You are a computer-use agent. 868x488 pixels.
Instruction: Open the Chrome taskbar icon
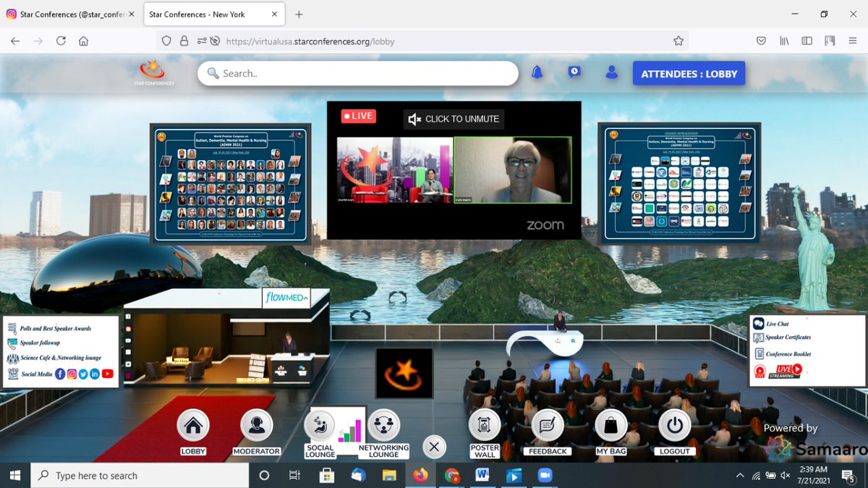(451, 475)
